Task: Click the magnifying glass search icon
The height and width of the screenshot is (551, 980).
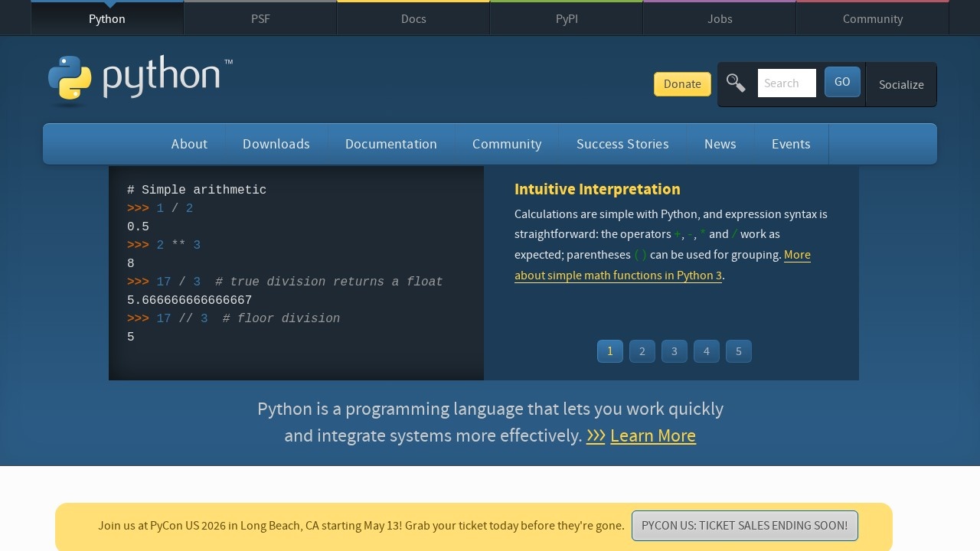Action: click(x=736, y=83)
